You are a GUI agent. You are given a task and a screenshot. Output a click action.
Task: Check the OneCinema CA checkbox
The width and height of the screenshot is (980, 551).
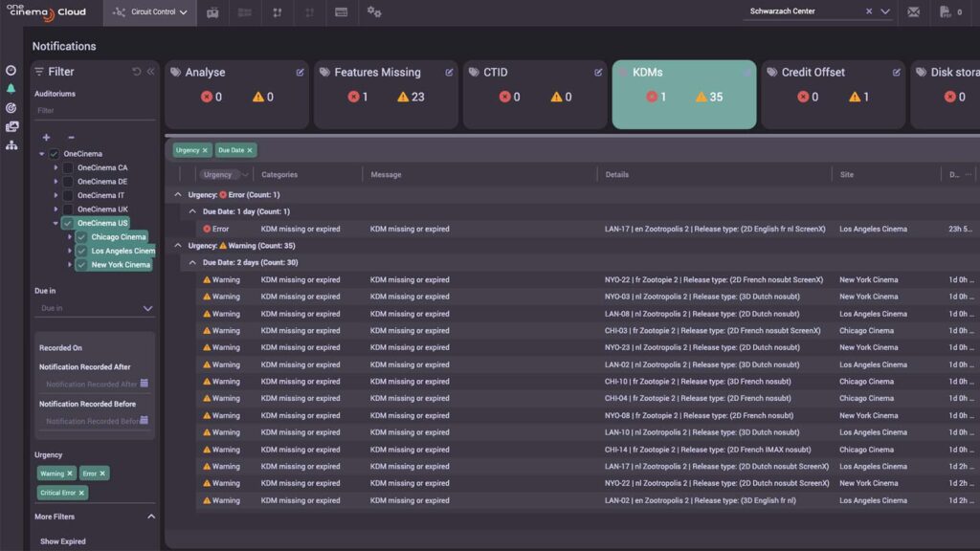click(68, 168)
